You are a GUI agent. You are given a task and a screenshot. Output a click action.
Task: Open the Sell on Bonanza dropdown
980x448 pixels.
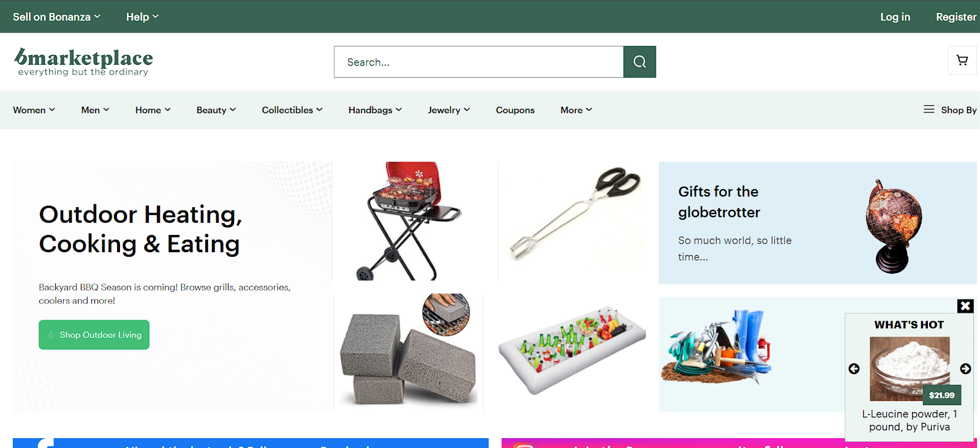point(56,17)
